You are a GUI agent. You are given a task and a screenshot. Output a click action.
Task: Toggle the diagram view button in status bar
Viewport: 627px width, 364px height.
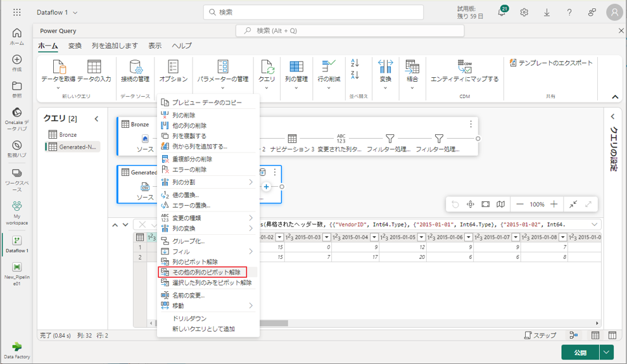point(574,336)
